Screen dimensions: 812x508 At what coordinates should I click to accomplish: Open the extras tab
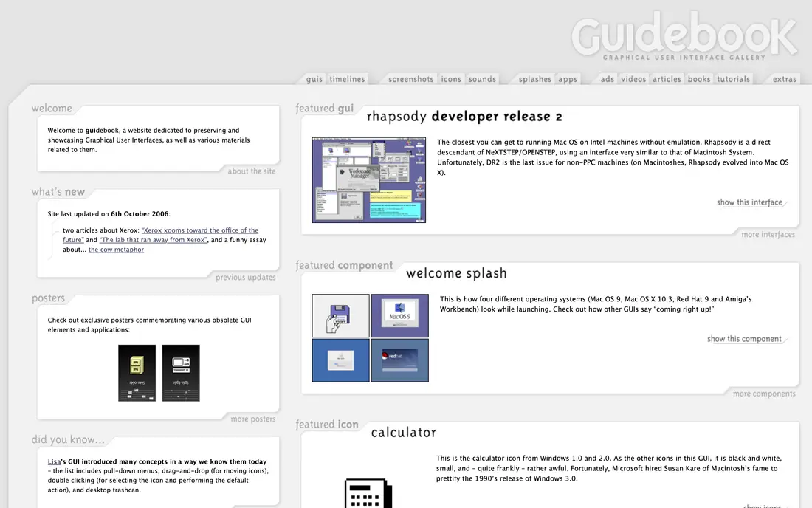(x=784, y=79)
